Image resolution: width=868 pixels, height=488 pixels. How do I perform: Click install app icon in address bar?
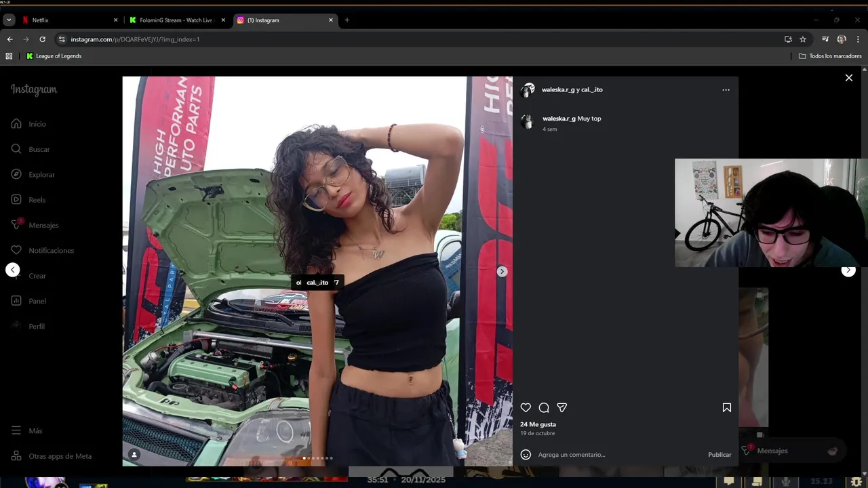click(x=788, y=39)
